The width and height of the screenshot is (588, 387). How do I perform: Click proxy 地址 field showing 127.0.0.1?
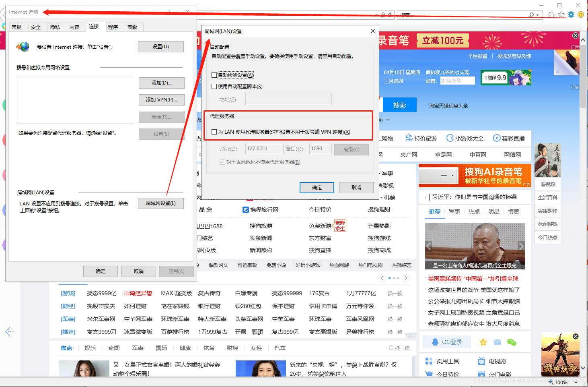264,149
